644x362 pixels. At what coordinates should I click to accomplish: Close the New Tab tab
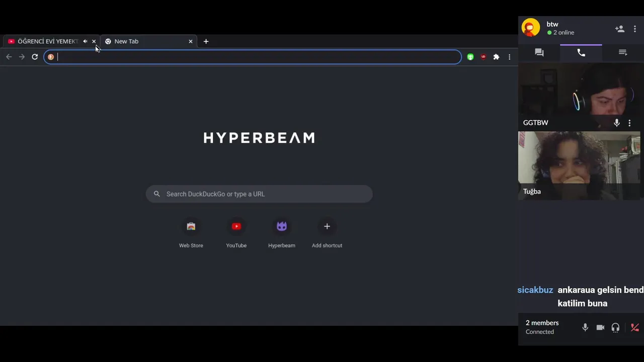190,41
